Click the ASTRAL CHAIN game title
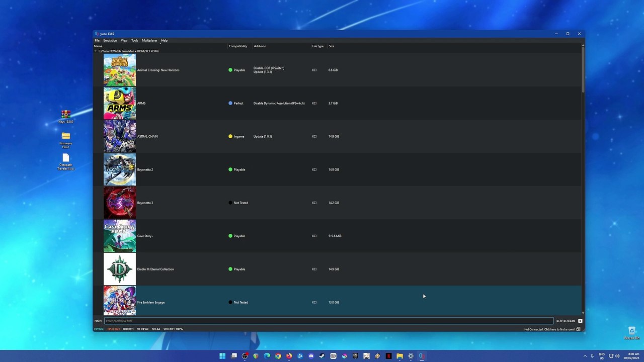The width and height of the screenshot is (644, 362). coord(147,136)
